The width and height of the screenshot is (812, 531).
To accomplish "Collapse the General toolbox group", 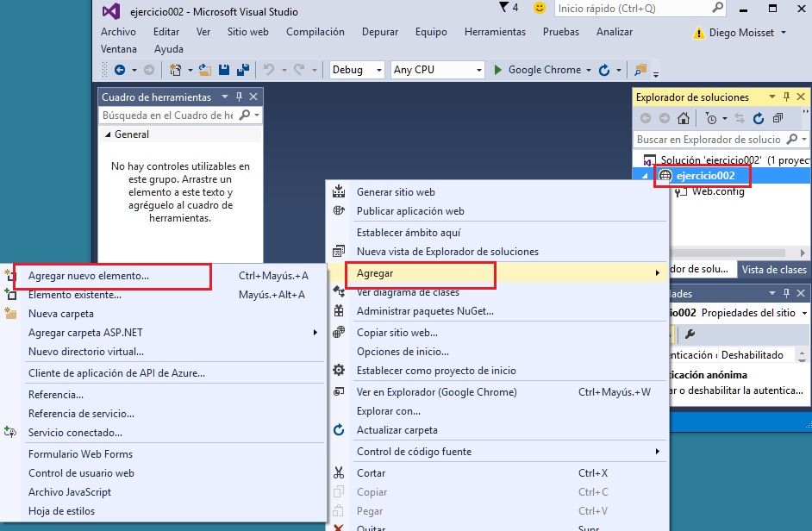I will (108, 134).
